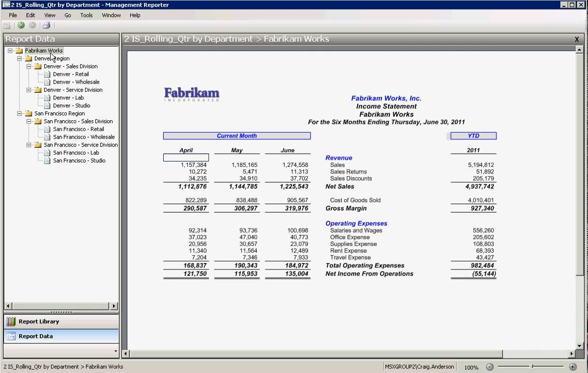The width and height of the screenshot is (588, 373).
Task: Click the San Francisco Region folder icon
Action: coord(29,113)
